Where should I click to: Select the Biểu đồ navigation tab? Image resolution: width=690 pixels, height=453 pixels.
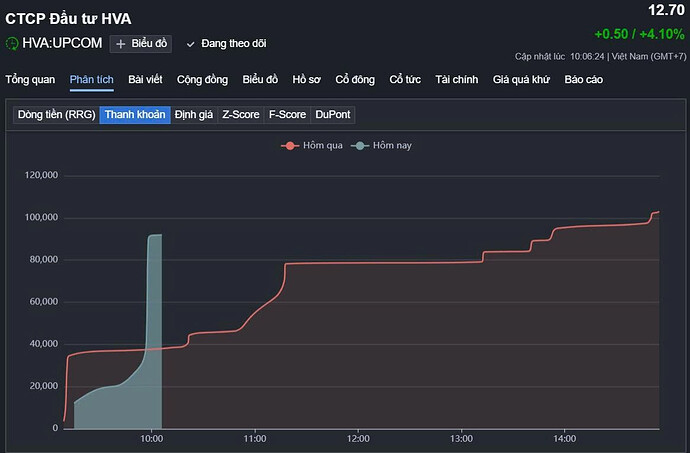[x=260, y=79]
